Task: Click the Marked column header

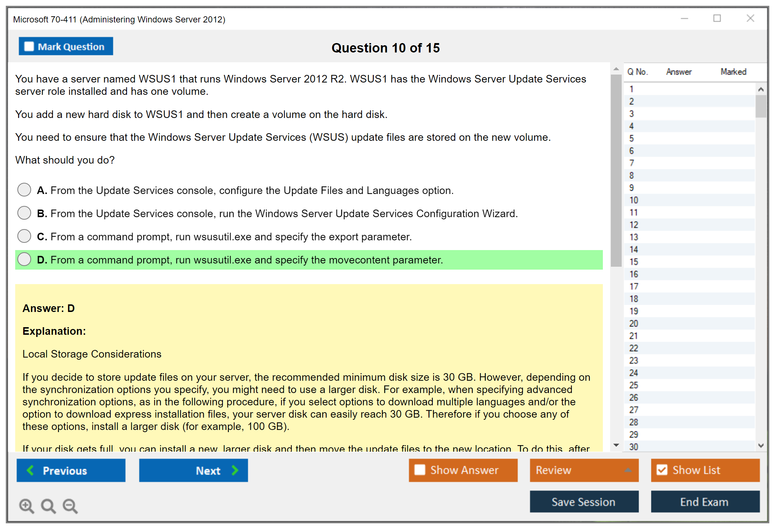Action: tap(733, 72)
